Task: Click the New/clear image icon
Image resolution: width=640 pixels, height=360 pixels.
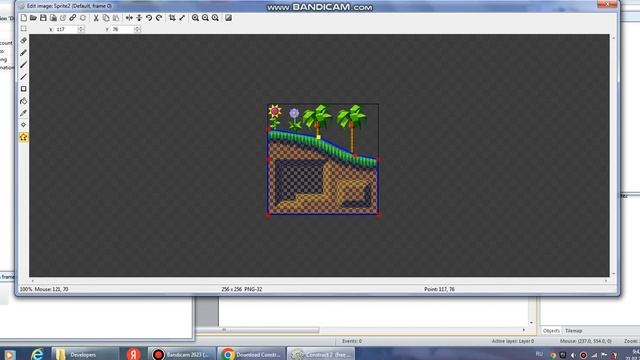Action: tap(24, 18)
